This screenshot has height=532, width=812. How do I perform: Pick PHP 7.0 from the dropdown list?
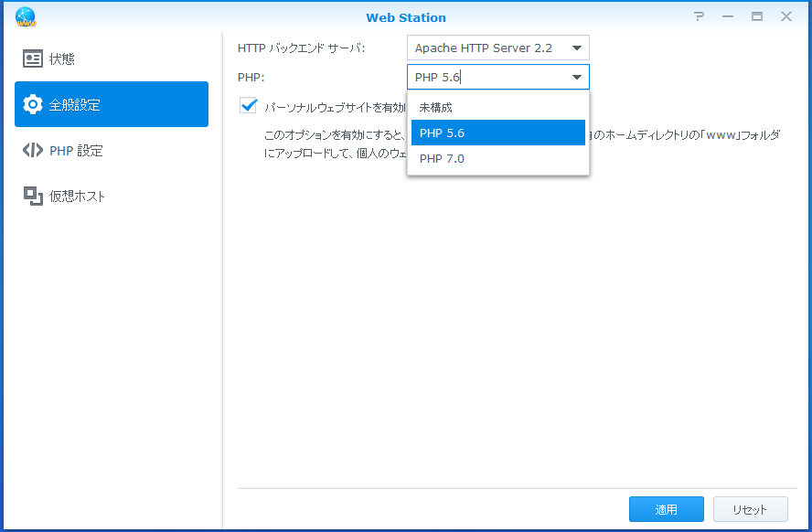pos(498,159)
